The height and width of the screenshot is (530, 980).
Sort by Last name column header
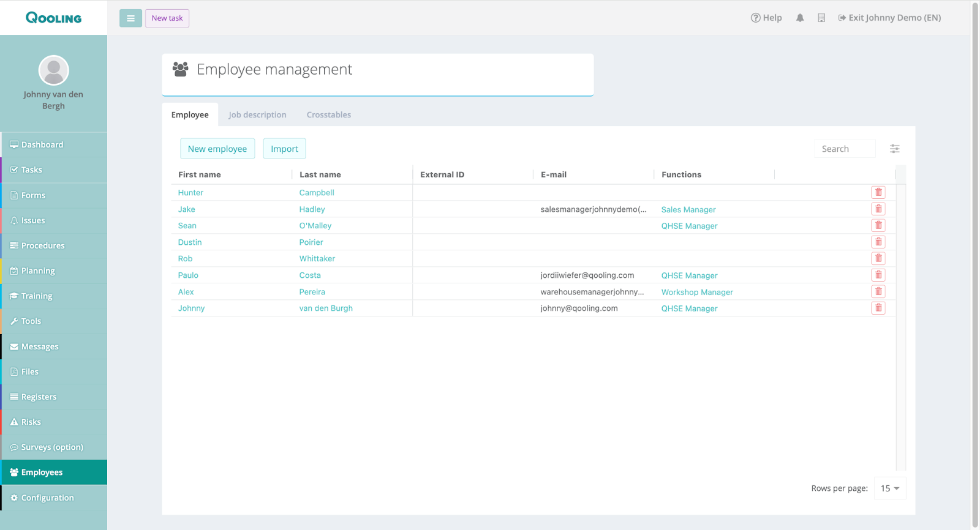320,174
